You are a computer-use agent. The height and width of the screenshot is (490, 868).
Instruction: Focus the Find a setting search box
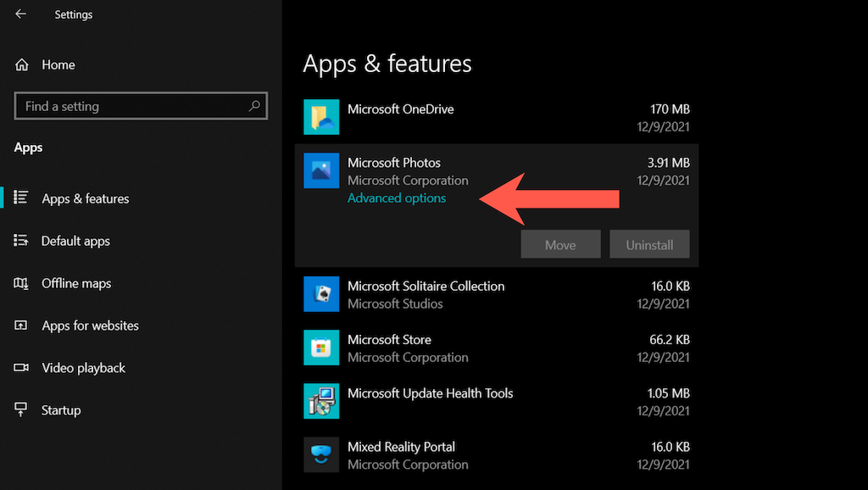131,106
